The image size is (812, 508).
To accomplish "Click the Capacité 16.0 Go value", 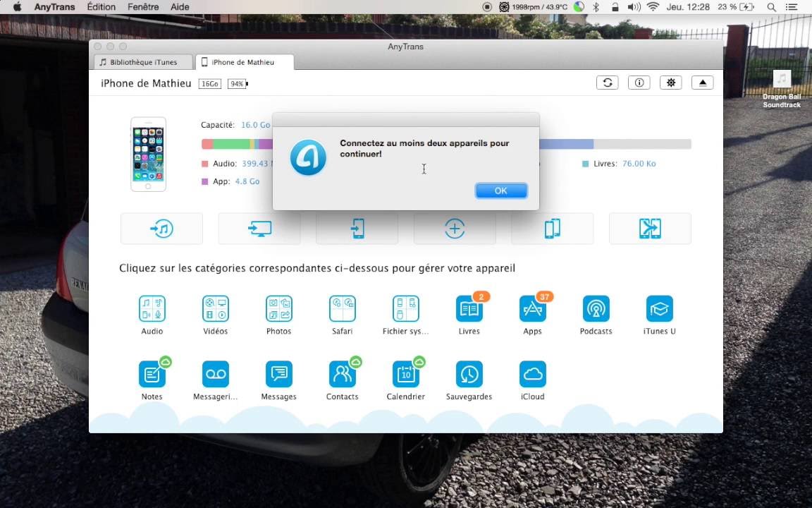I will [x=255, y=125].
